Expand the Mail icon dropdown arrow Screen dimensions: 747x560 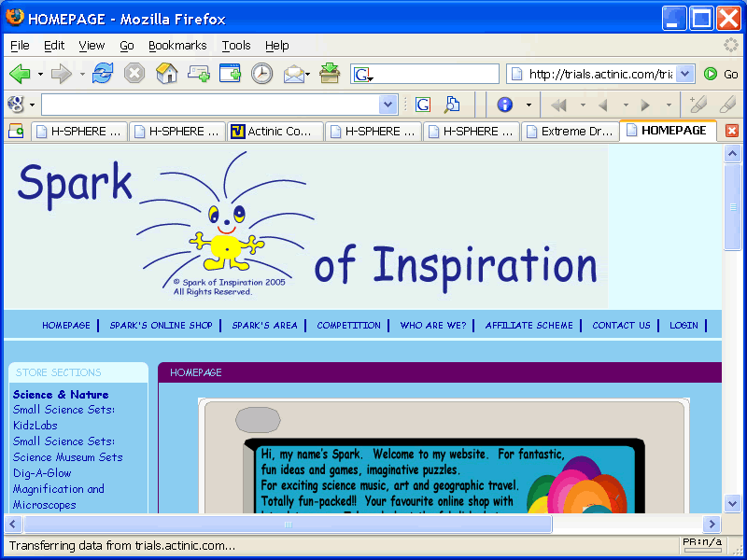point(308,75)
